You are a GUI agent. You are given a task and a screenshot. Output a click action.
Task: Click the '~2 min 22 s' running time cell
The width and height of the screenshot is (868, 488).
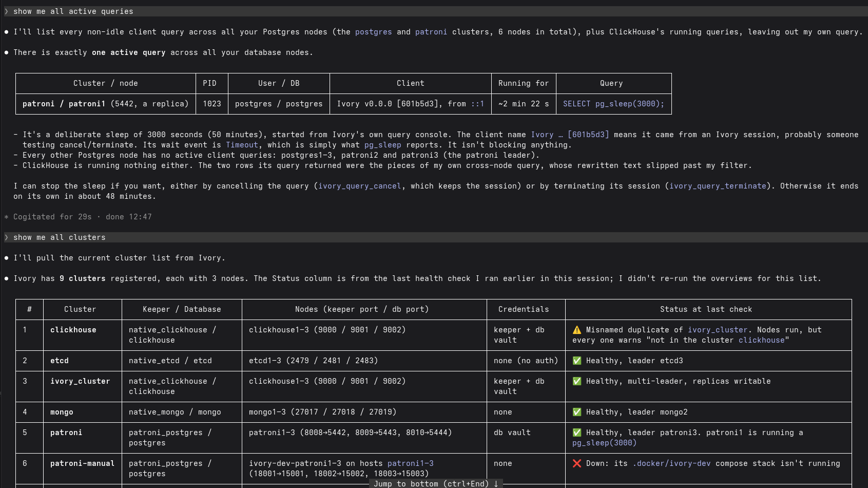coord(524,104)
